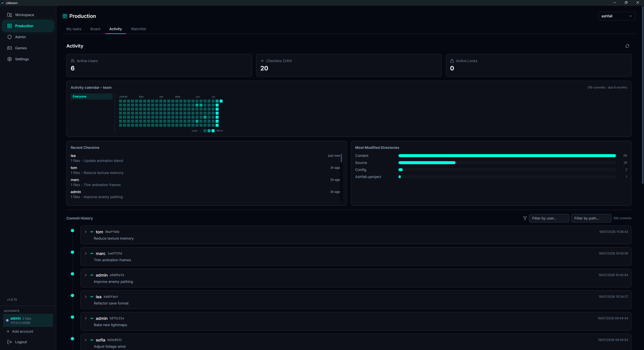Click the timeline dot for marc's commit

pos(72,252)
